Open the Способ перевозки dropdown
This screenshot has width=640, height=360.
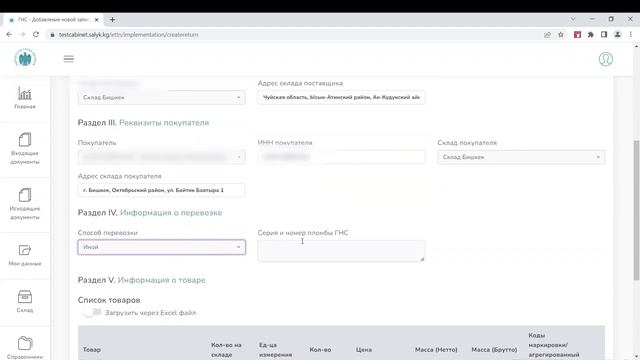(162, 247)
